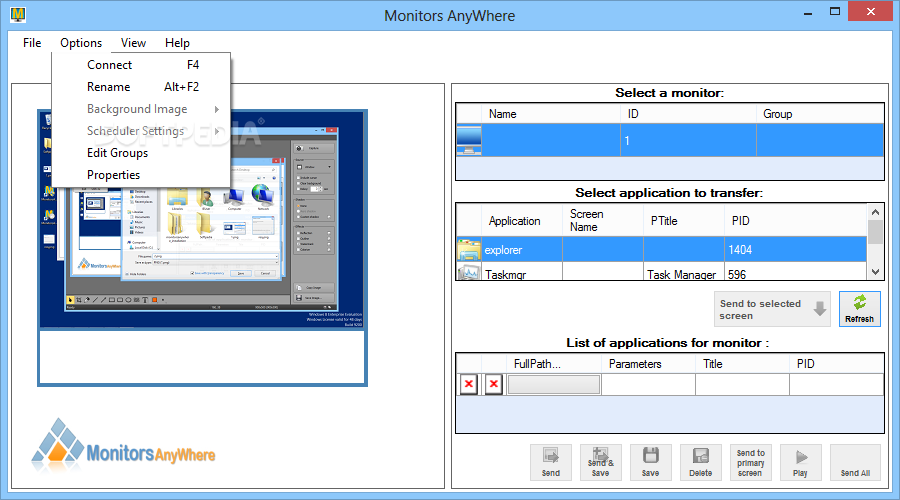
Task: Click Send to primary screen button
Action: click(x=750, y=462)
